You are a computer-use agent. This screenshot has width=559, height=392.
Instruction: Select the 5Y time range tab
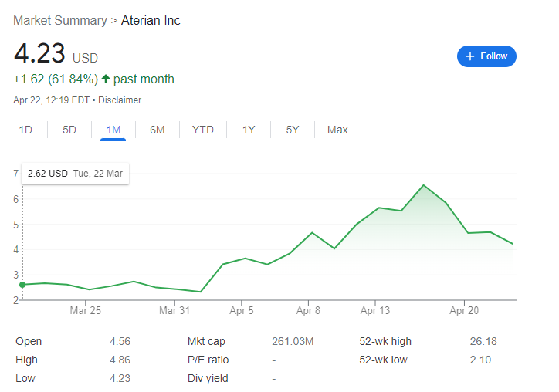click(x=293, y=130)
